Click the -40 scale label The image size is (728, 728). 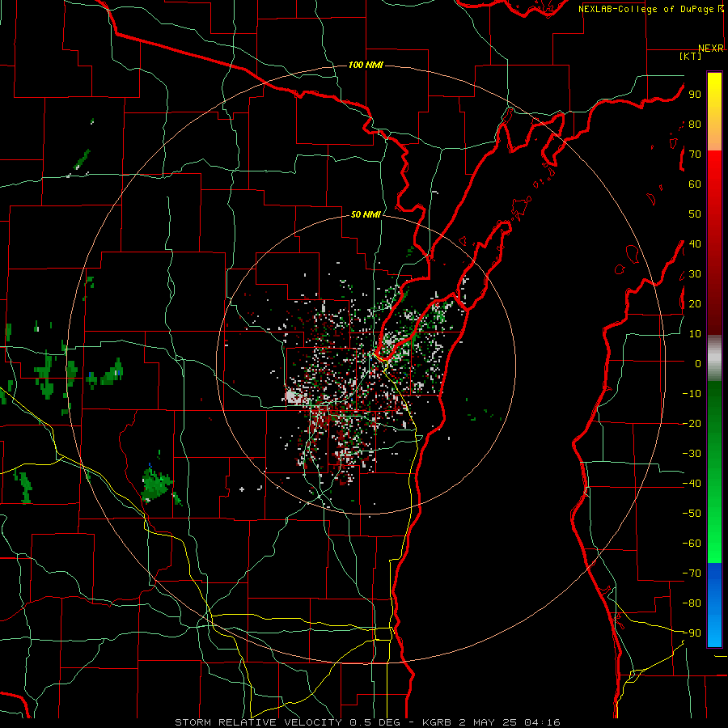point(692,484)
